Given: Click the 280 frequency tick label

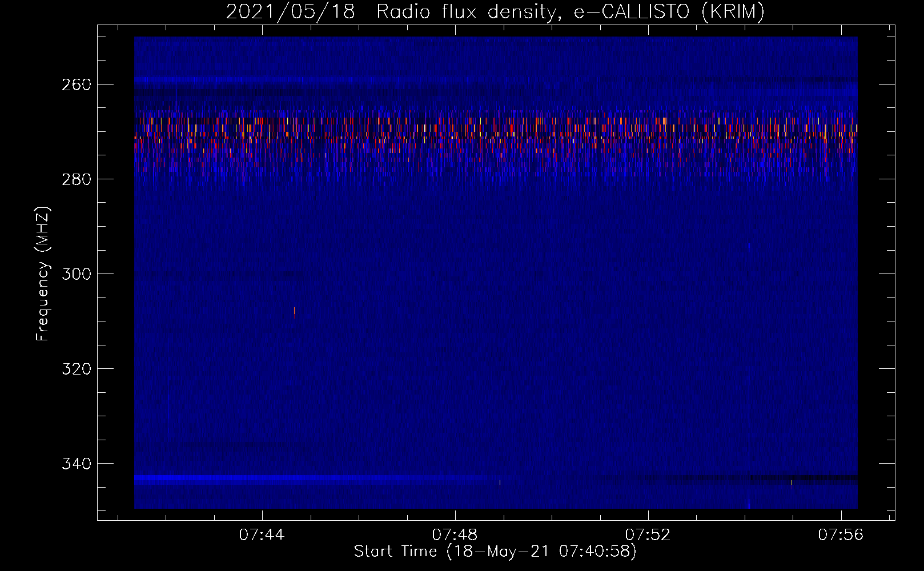Looking at the screenshot, I should tap(76, 179).
